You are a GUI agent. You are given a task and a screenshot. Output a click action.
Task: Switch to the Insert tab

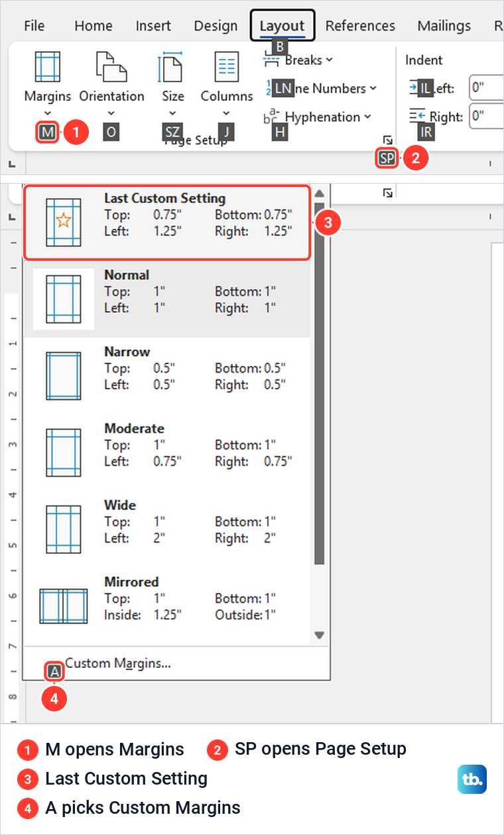point(153,26)
